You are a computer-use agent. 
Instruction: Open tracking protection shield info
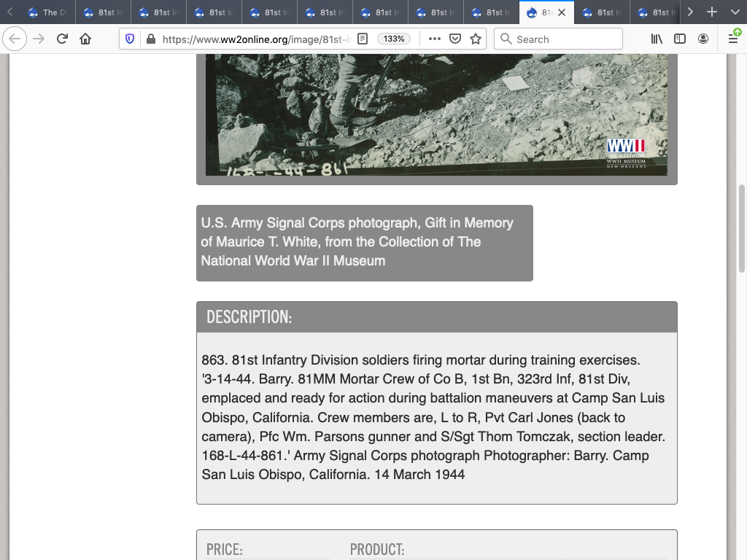(131, 39)
